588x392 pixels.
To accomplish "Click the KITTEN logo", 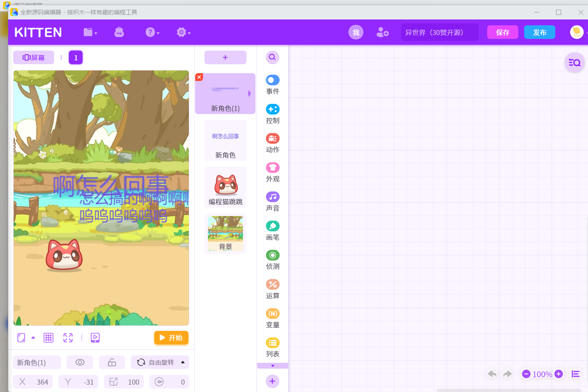I will (x=38, y=32).
